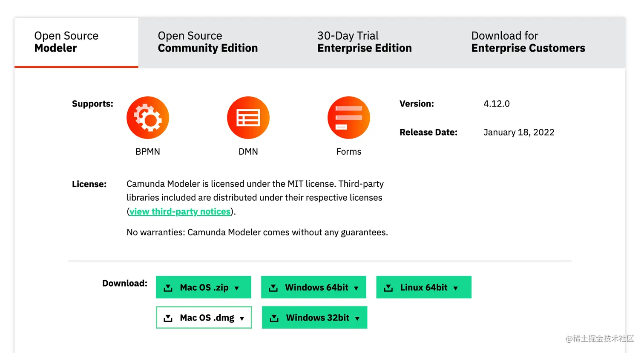Screen dimensions: 644x353
Task: Download Windows 32bit package
Action: pyautogui.click(x=314, y=318)
